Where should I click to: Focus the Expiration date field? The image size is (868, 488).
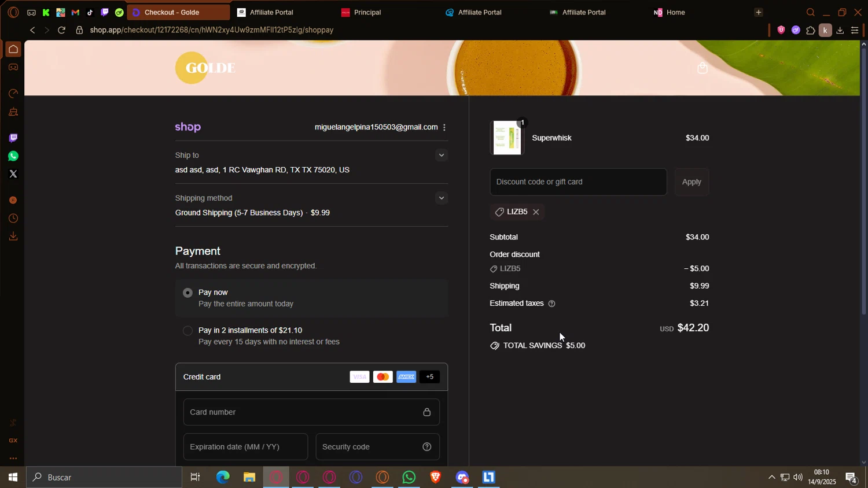(245, 447)
